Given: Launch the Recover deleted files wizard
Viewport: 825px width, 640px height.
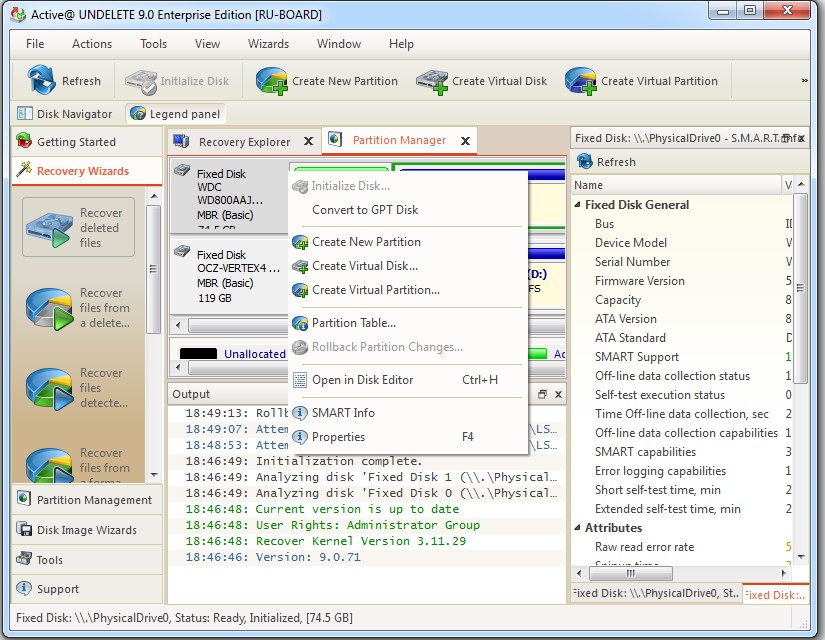Looking at the screenshot, I should 78,227.
